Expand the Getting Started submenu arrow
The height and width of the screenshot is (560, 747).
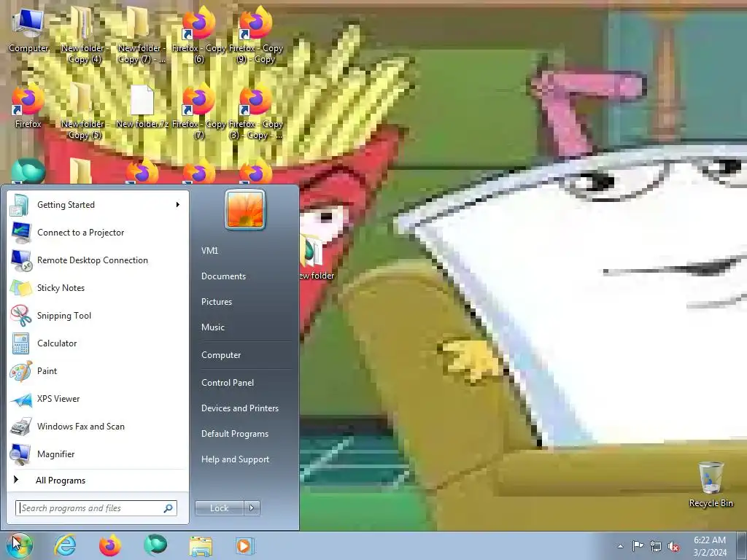pyautogui.click(x=178, y=205)
